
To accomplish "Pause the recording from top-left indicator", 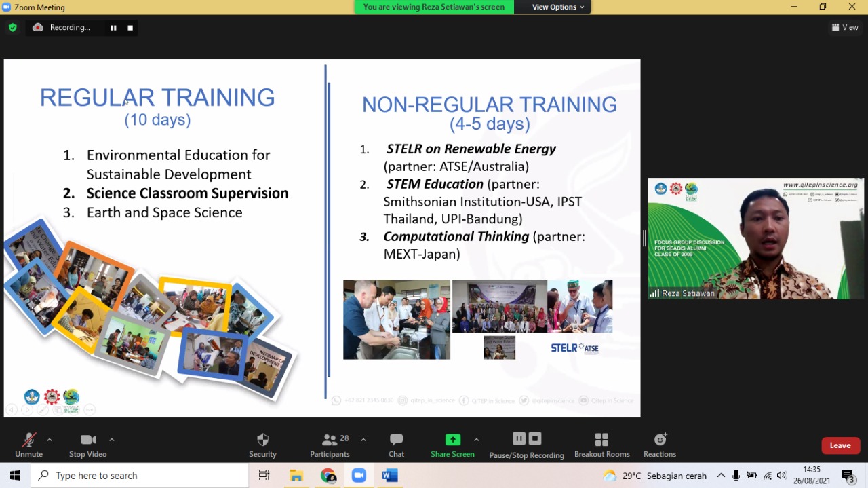I will (113, 28).
